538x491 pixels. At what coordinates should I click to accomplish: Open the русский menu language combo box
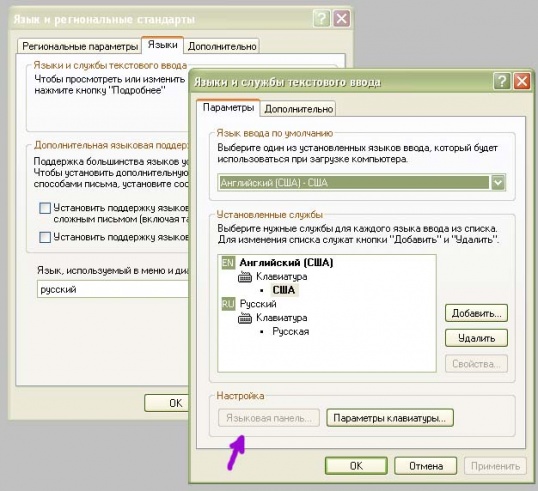point(113,289)
